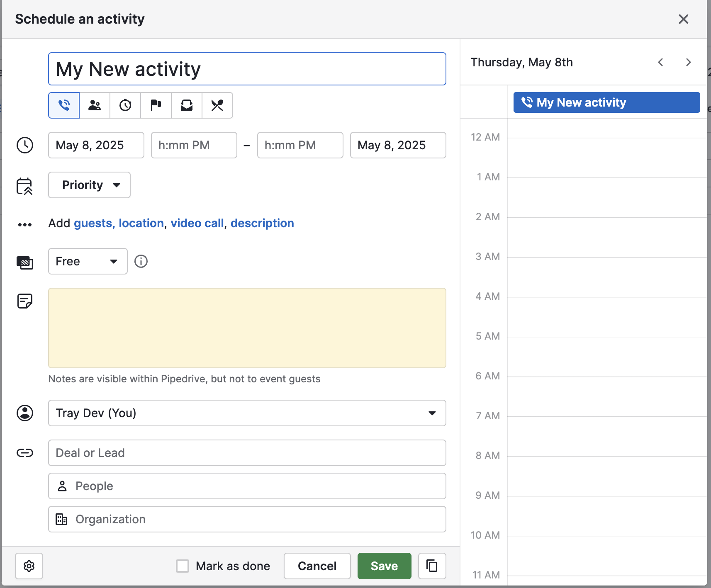Select the Meeting activity type icon

click(x=95, y=105)
